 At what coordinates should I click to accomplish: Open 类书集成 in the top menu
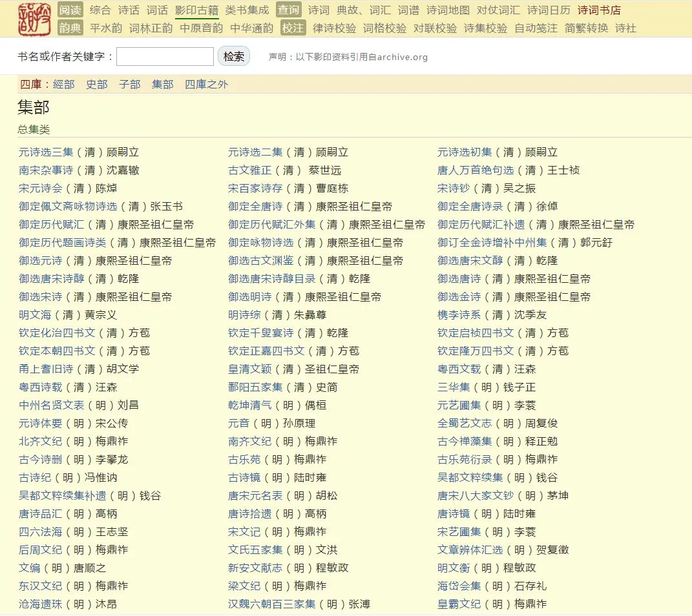tap(247, 10)
